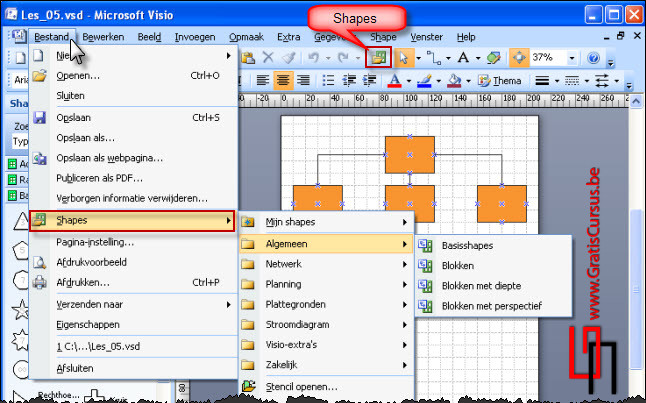Choose Afdrukken… entry

tap(133, 282)
